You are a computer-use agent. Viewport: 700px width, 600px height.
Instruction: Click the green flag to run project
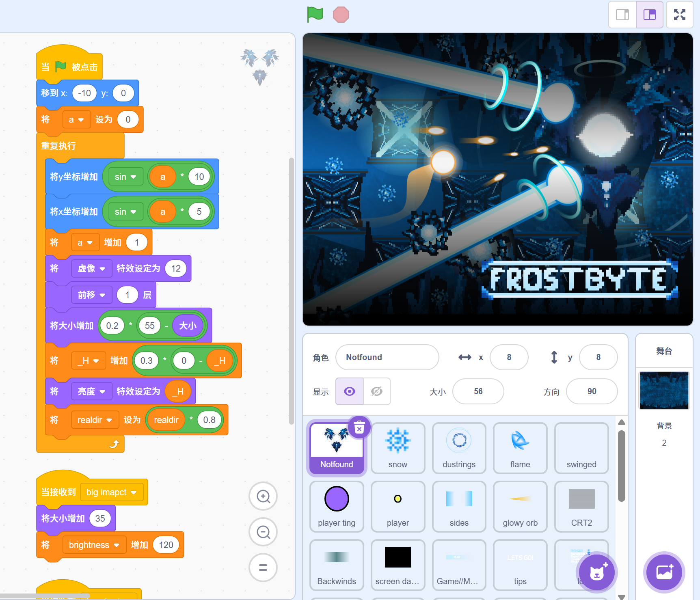tap(315, 15)
